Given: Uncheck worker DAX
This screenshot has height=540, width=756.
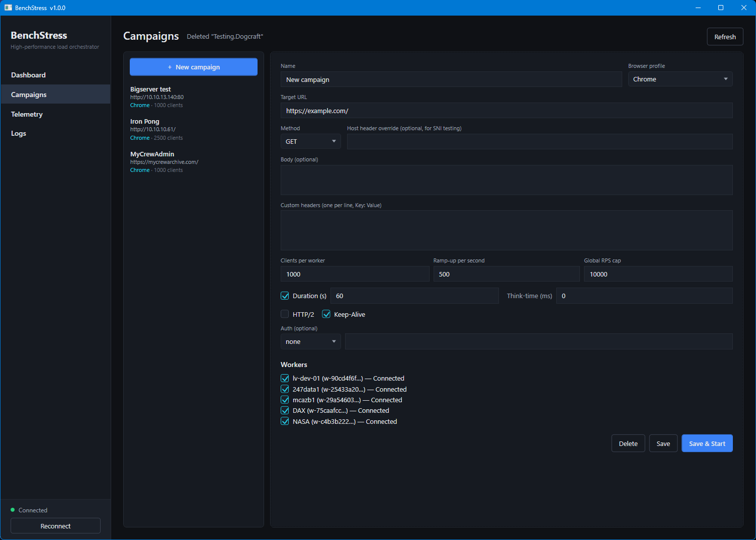Looking at the screenshot, I should tap(285, 410).
